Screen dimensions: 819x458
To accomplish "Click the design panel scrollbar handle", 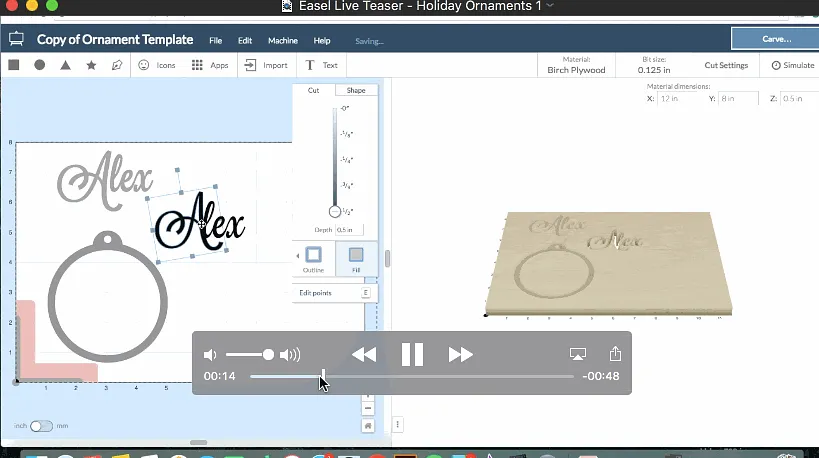I will (387, 259).
